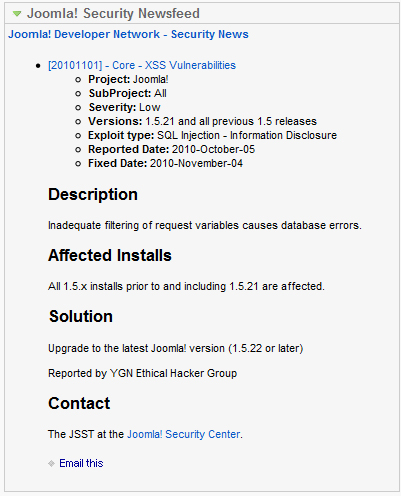This screenshot has width=401, height=496.
Task: Click the Exploit type SQL Injection line
Action: [x=213, y=135]
